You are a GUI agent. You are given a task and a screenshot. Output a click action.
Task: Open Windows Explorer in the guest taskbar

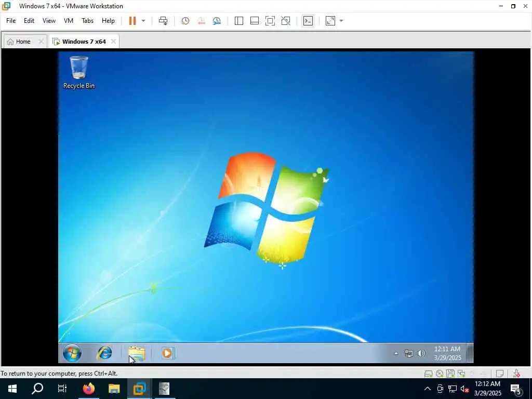tap(137, 353)
